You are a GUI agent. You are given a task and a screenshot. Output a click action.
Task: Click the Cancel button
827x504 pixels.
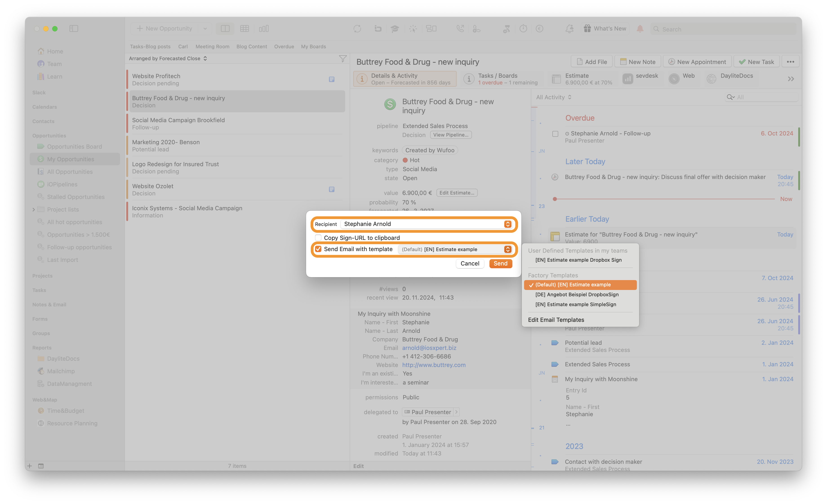click(x=470, y=264)
